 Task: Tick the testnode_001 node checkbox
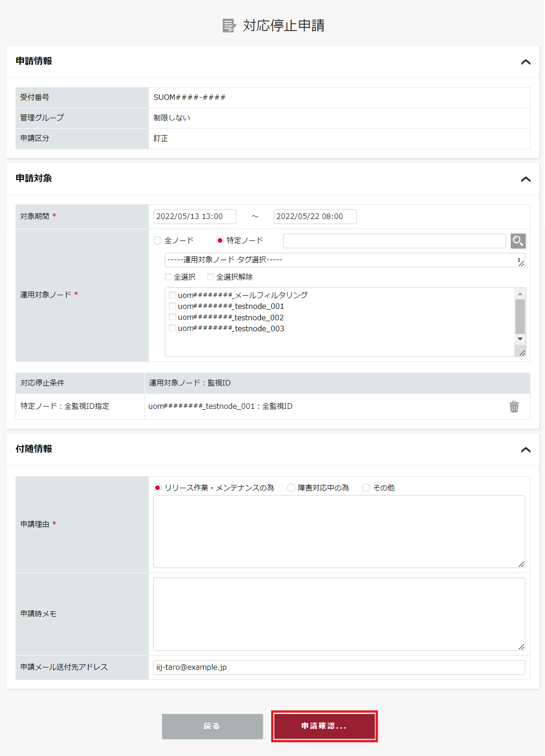(173, 306)
